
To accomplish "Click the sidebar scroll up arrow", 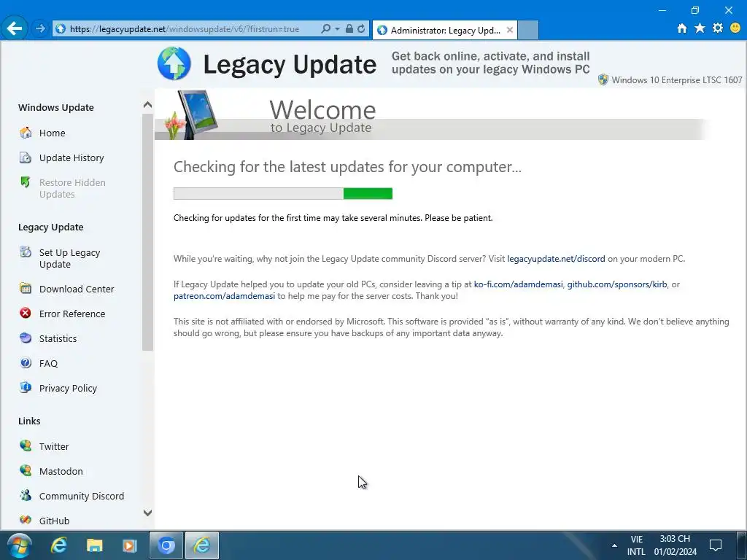I will (147, 105).
